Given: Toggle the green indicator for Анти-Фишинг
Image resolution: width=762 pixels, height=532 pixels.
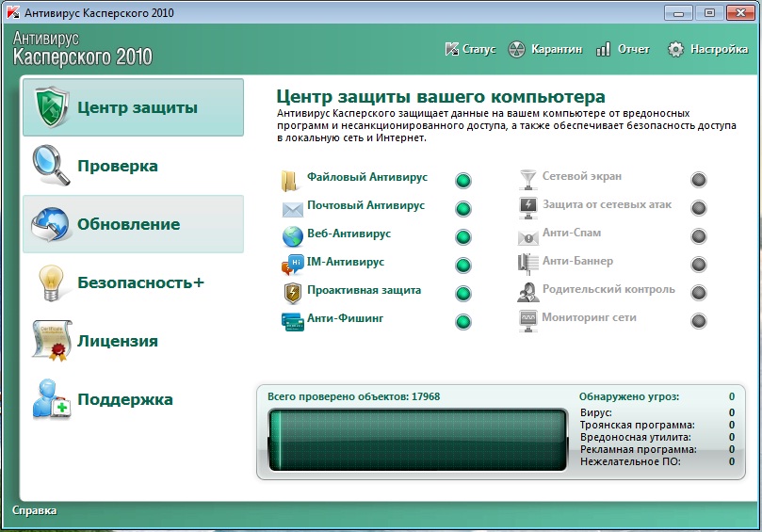Looking at the screenshot, I should click(x=463, y=322).
